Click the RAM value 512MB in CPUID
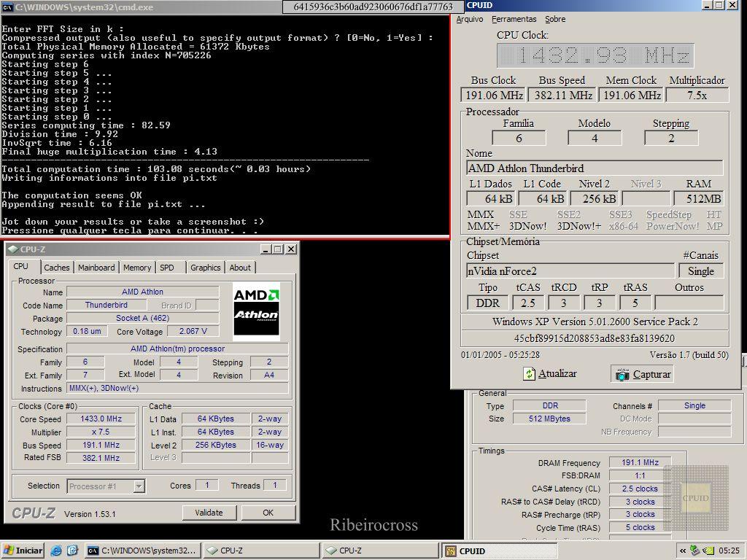747x560 pixels. (x=698, y=198)
